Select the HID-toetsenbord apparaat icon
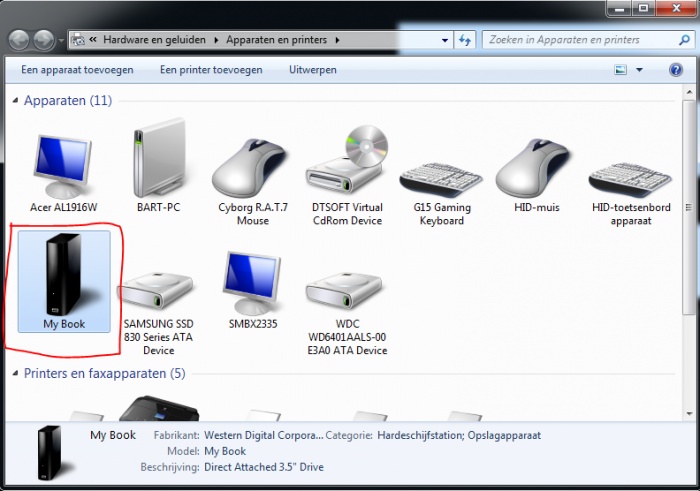 pyautogui.click(x=630, y=179)
